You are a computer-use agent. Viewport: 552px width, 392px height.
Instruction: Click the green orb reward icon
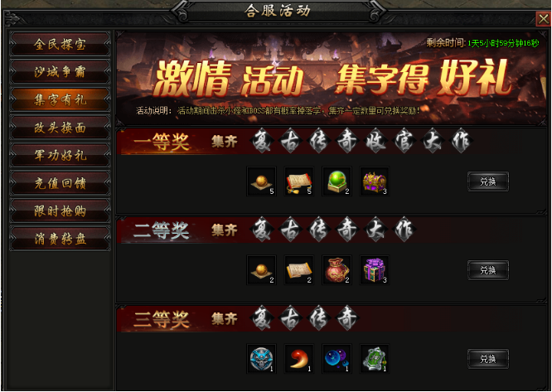(337, 181)
